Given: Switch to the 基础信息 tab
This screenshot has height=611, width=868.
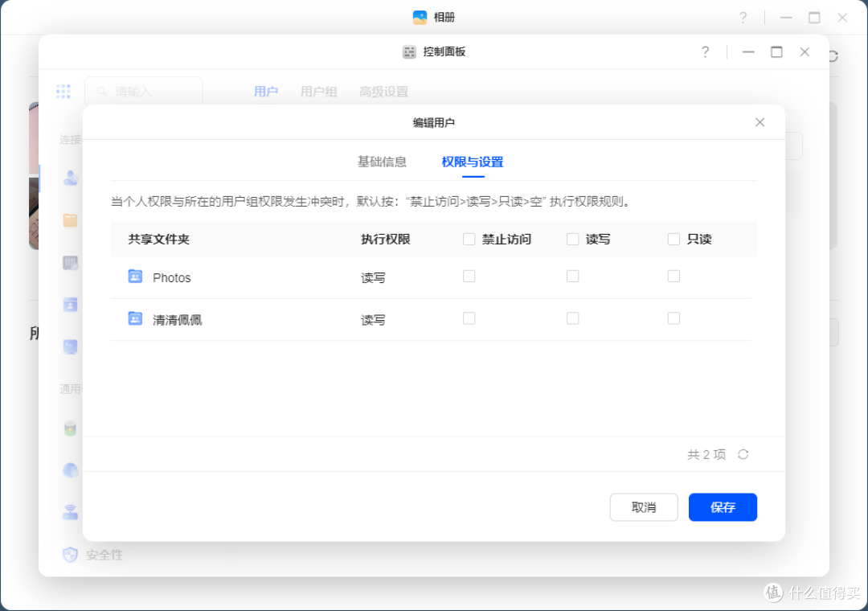Looking at the screenshot, I should click(382, 162).
